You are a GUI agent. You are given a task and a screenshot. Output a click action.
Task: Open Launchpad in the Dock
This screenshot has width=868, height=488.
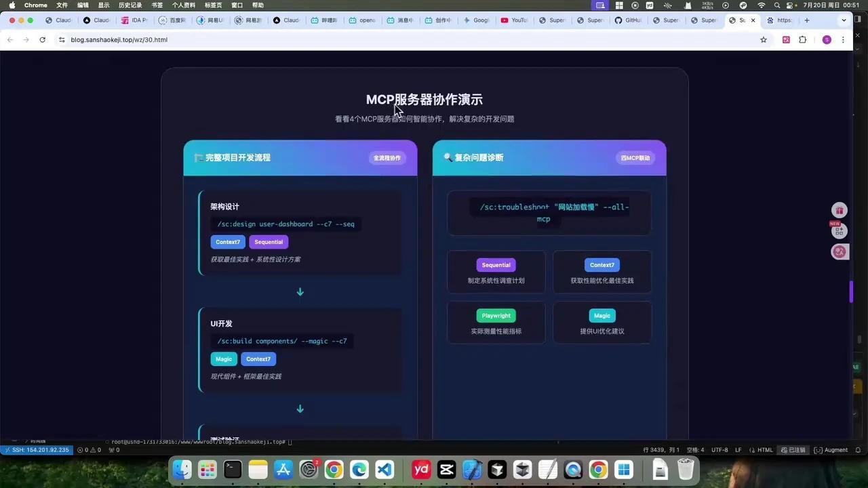pyautogui.click(x=207, y=469)
